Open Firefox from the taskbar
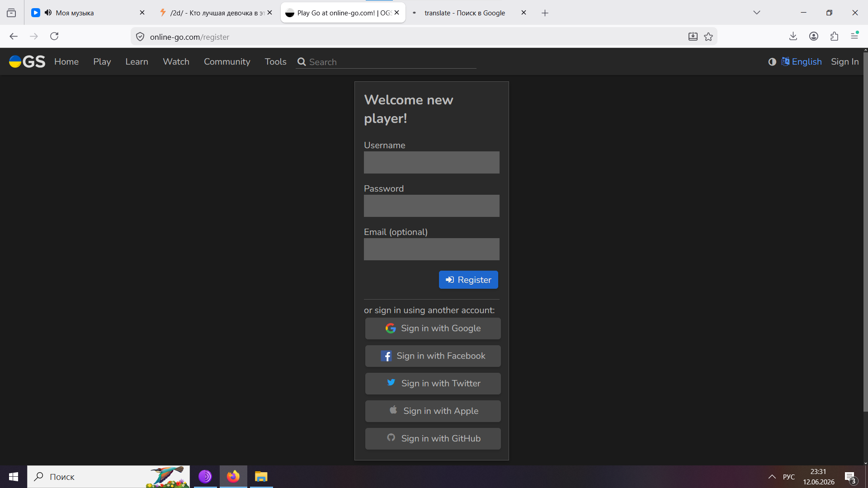This screenshot has width=868, height=488. [233, 477]
